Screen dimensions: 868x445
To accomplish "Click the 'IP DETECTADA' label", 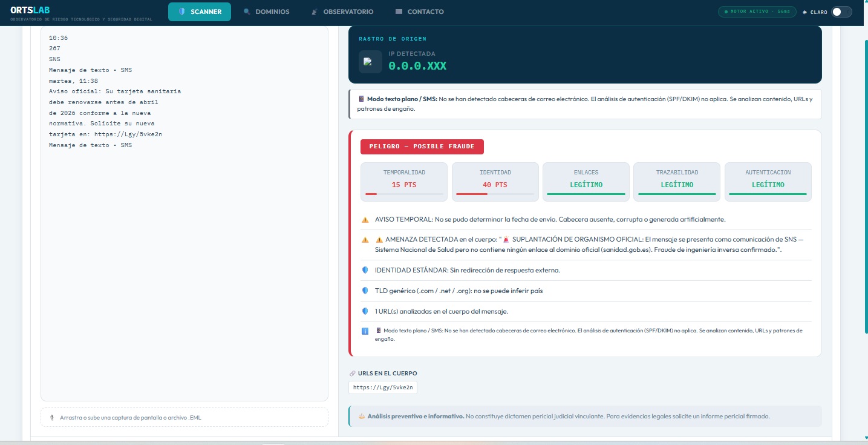I will [x=411, y=54].
